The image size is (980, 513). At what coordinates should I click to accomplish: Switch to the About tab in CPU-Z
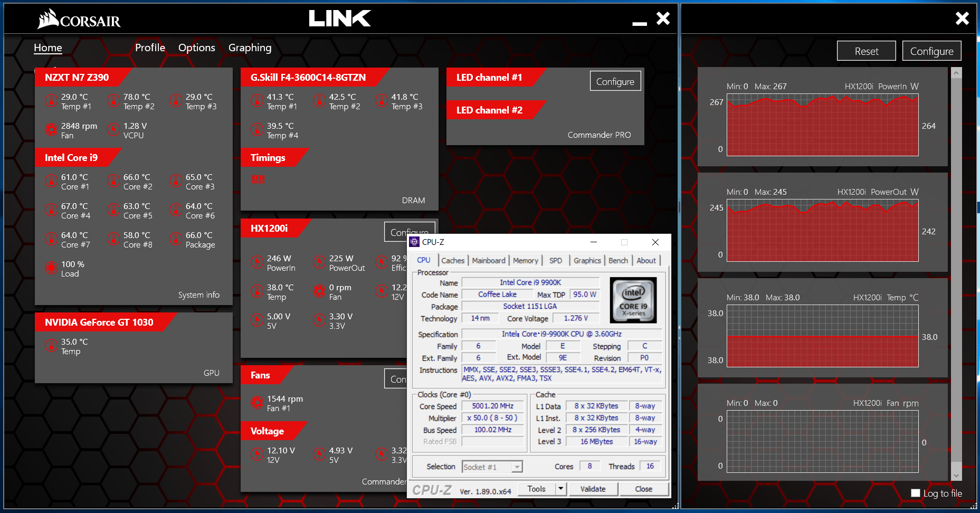pos(646,260)
